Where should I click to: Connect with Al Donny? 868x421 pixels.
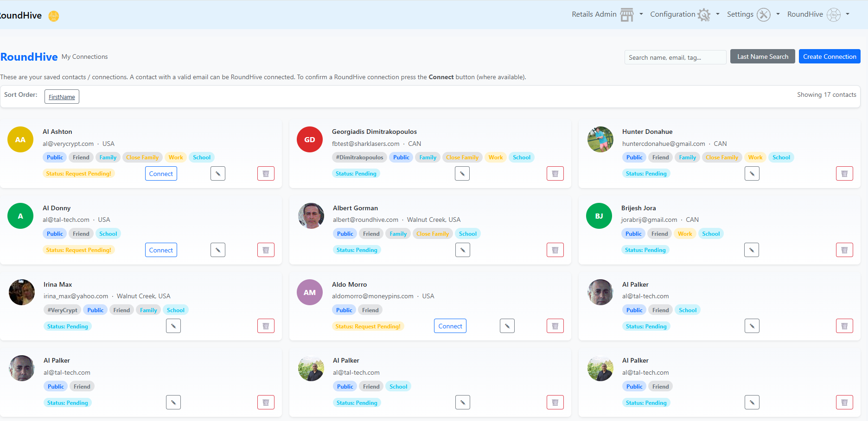[161, 250]
